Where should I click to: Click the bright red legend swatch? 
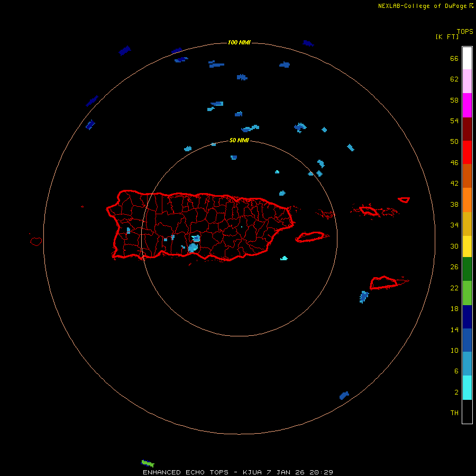pos(467,152)
